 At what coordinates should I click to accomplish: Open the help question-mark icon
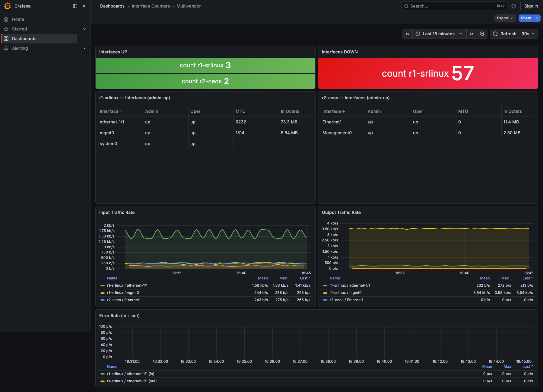514,6
